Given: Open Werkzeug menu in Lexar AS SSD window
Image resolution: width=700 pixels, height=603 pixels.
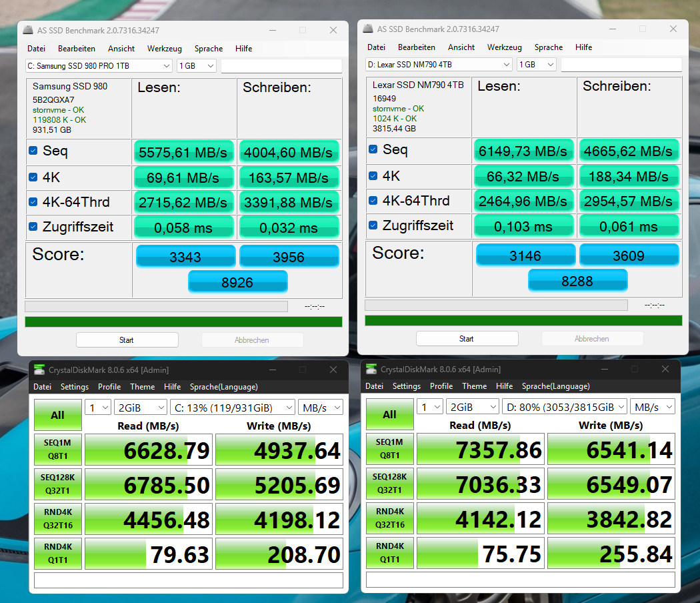Looking at the screenshot, I should [505, 47].
